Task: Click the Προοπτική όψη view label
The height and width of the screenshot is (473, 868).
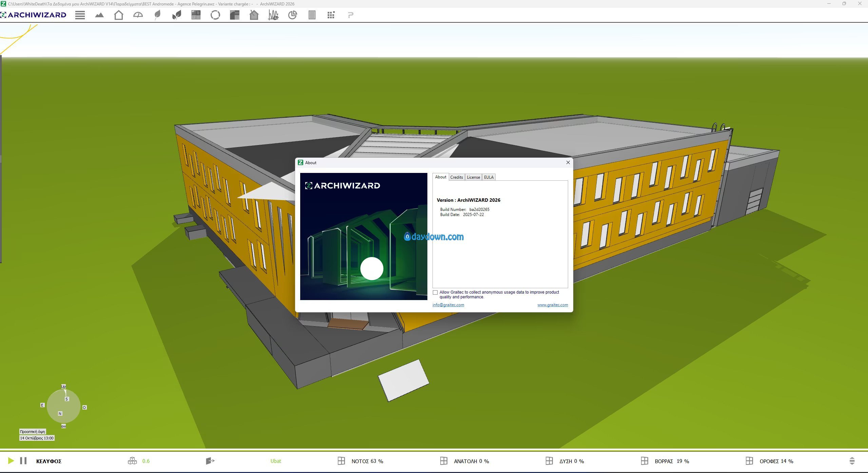Action: (x=33, y=432)
